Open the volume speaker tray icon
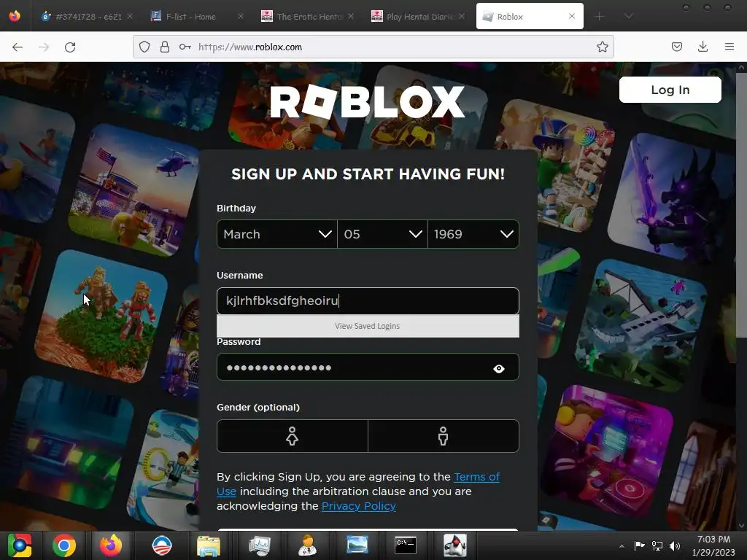This screenshot has height=560, width=747. tap(675, 545)
